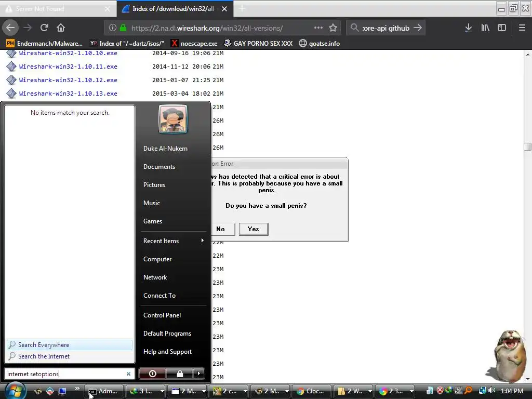The height and width of the screenshot is (399, 532).
Task: Open Help and Support
Action: click(x=168, y=352)
